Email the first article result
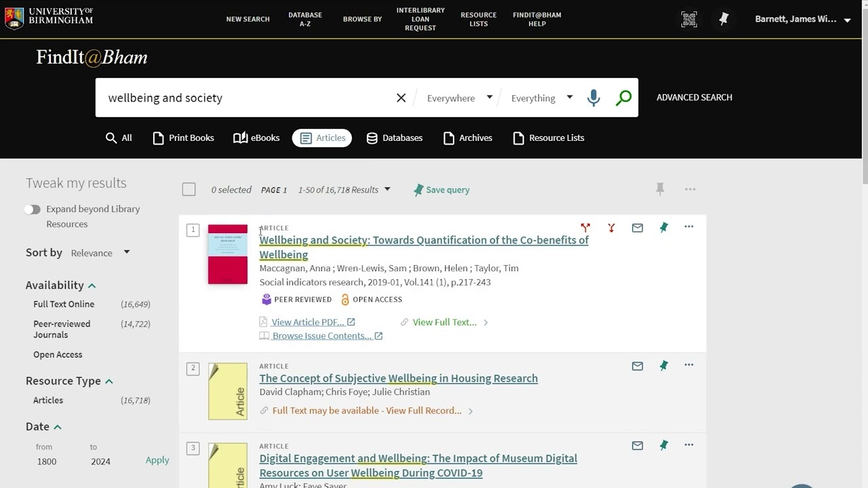Image resolution: width=868 pixels, height=488 pixels. click(x=637, y=228)
